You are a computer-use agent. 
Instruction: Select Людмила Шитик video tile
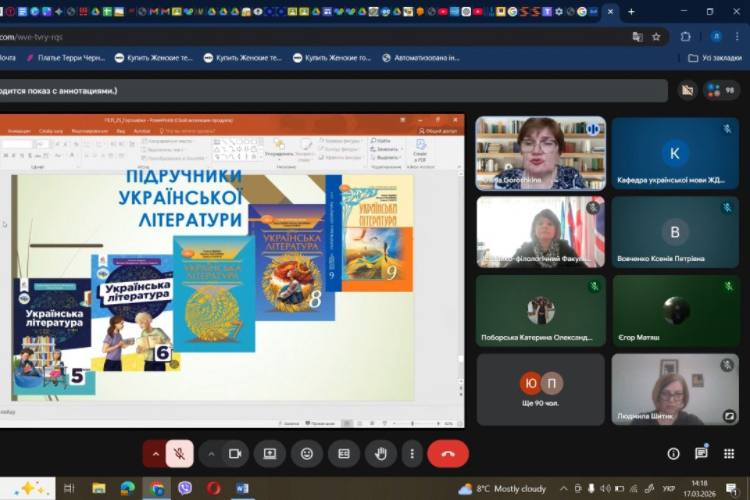pos(675,389)
